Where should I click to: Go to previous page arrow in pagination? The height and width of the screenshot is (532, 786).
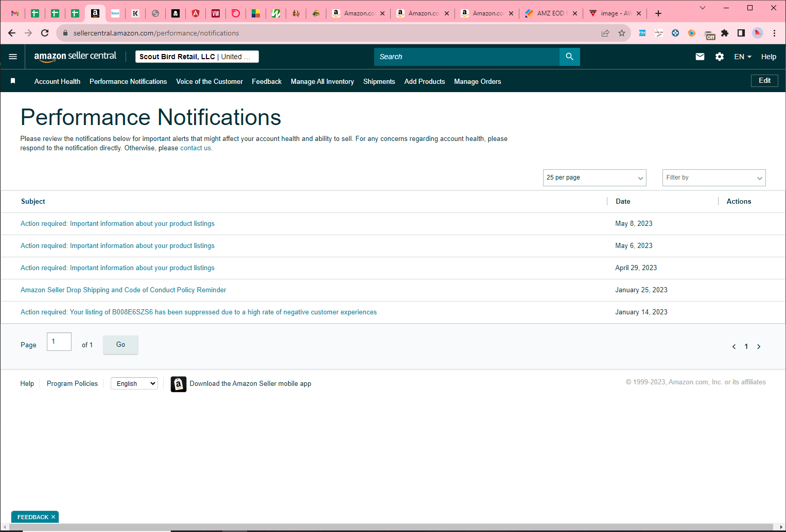point(734,347)
